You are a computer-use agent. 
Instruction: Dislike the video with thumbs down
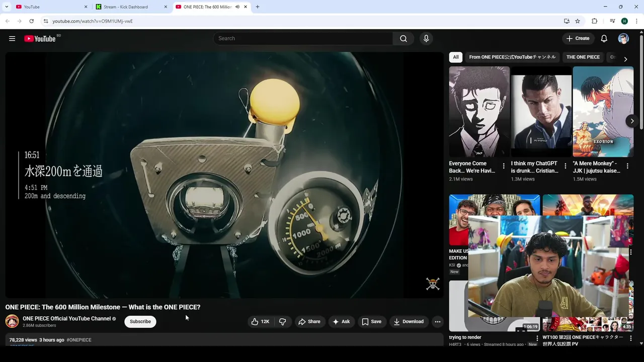pos(282,322)
